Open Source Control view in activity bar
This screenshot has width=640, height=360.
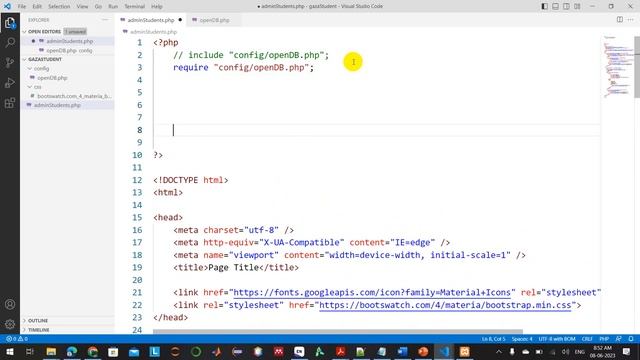click(x=10, y=62)
